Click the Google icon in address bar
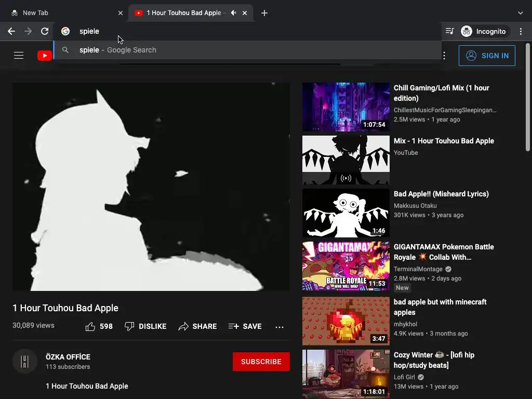The image size is (532, 399). click(65, 31)
